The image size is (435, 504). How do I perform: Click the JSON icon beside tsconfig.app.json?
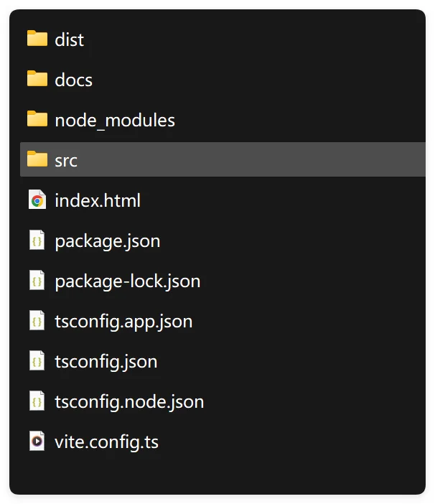[37, 321]
